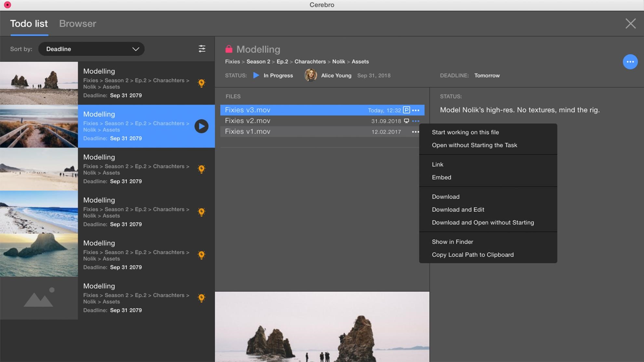Open the deadline sort dropdown
Screen dimensions: 644x362
pos(91,49)
